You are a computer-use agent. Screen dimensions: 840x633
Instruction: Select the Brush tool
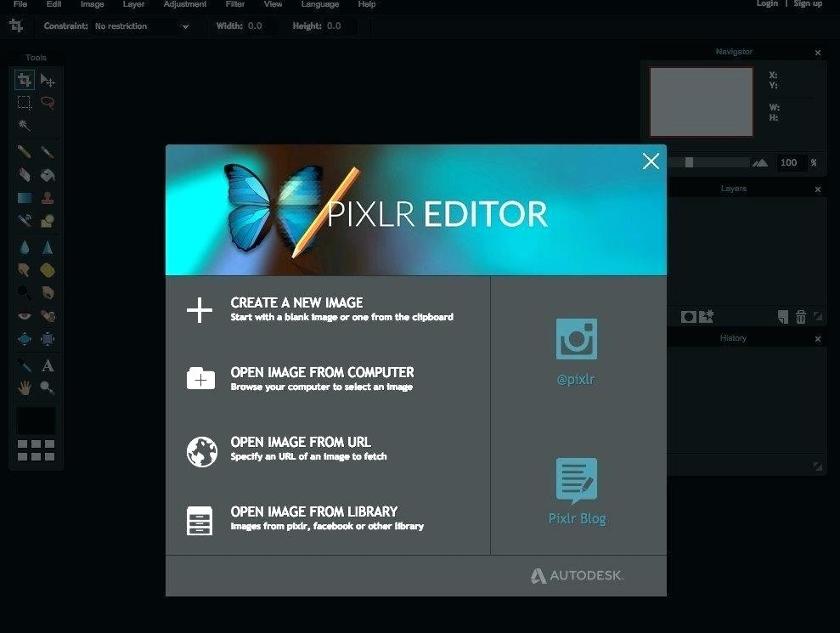tap(48, 152)
